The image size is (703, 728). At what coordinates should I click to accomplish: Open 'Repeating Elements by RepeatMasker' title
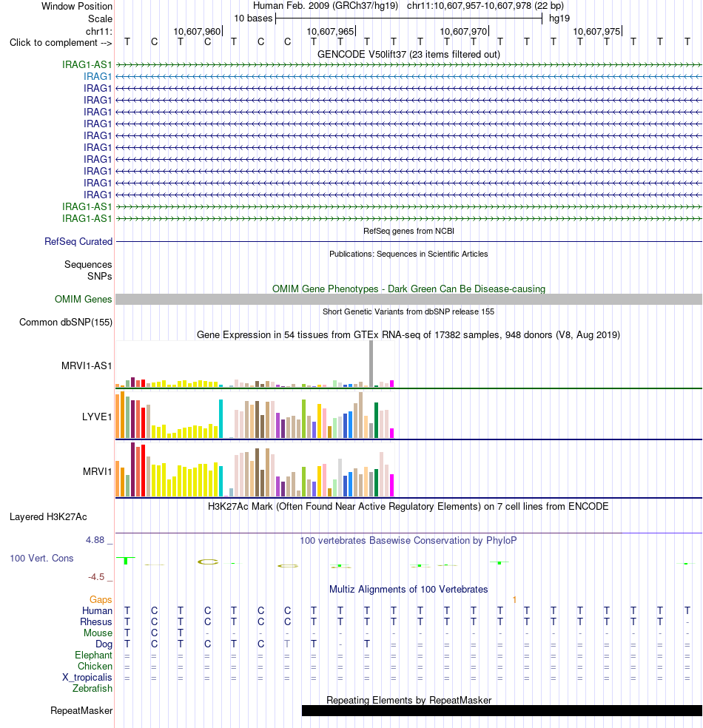click(408, 700)
